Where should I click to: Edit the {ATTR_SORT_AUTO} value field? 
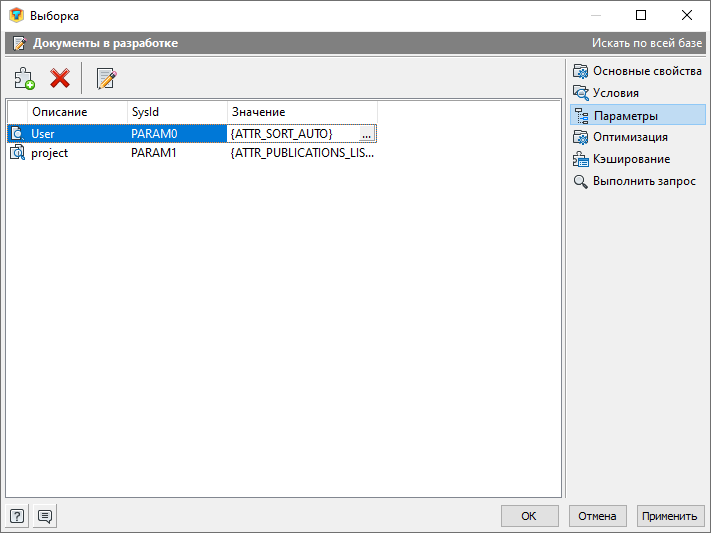pos(292,133)
